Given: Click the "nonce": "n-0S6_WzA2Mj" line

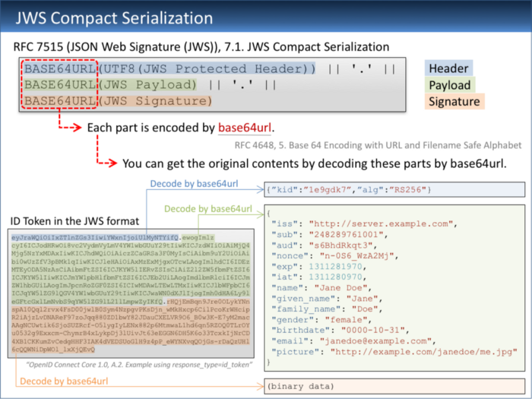Looking at the screenshot, I should click(335, 255).
